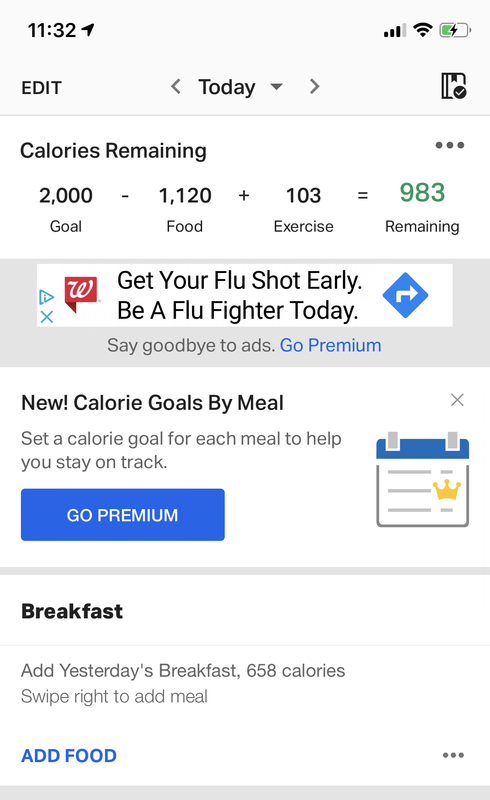The image size is (490, 800).
Task: Tap the Breakfast section header
Action: [72, 611]
